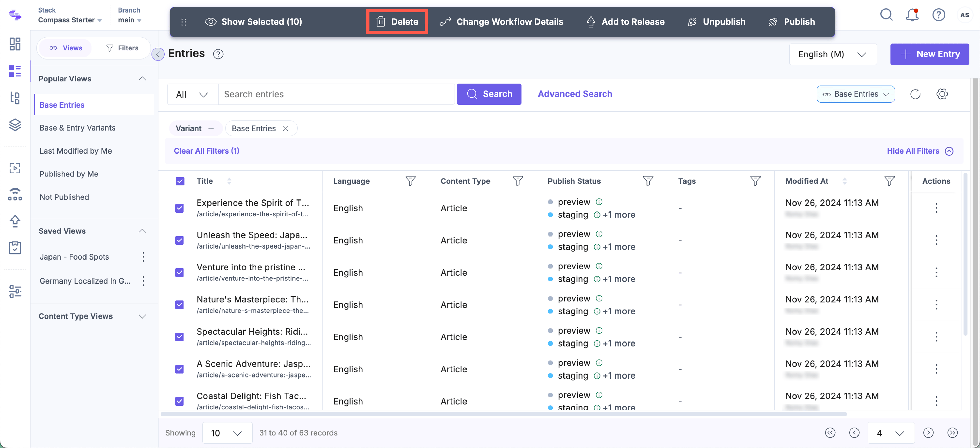
Task: Click the Contentstack logo icon
Action: 15,15
